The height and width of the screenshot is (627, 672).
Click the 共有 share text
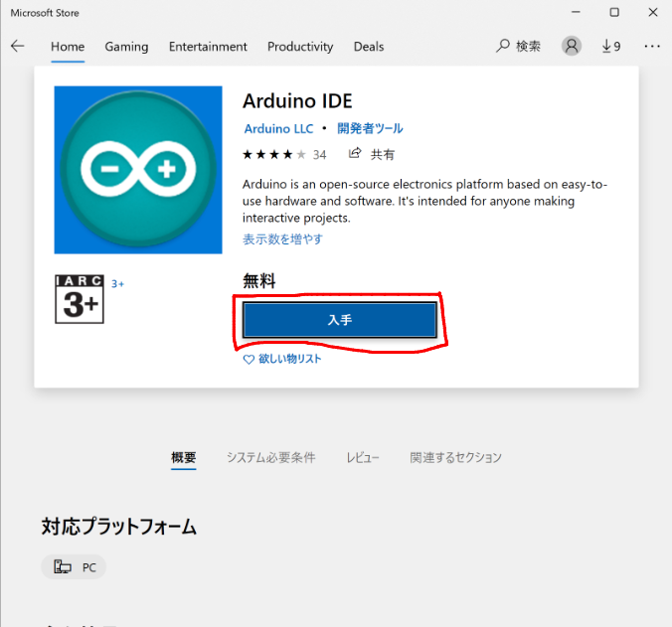tap(383, 154)
